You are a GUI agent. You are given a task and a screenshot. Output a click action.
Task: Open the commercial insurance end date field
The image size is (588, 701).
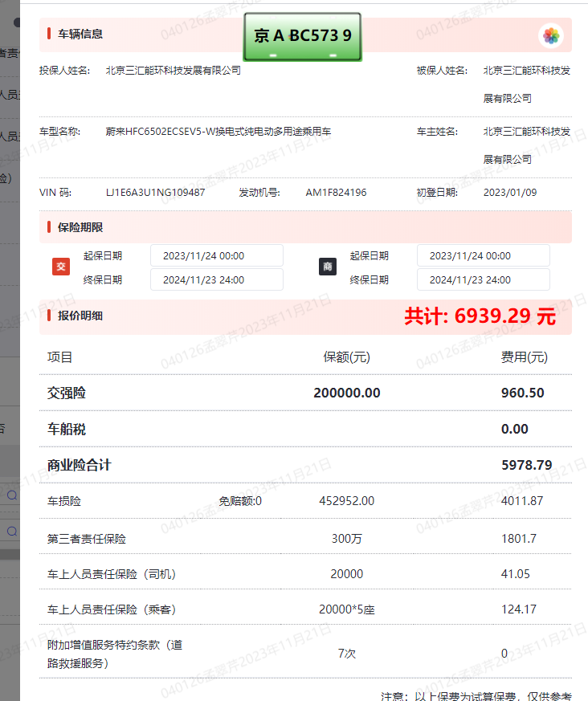click(483, 280)
